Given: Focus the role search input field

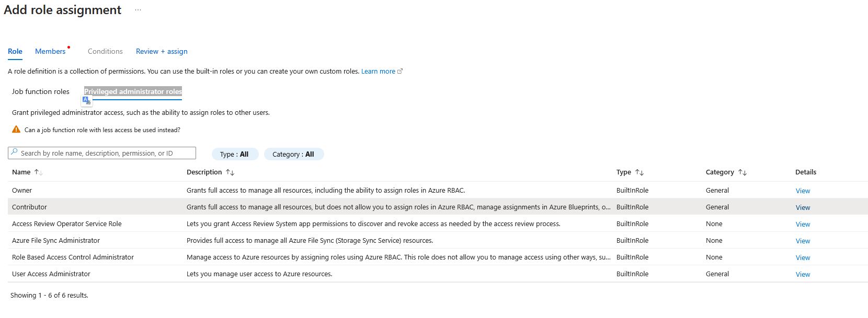Looking at the screenshot, I should tap(102, 153).
